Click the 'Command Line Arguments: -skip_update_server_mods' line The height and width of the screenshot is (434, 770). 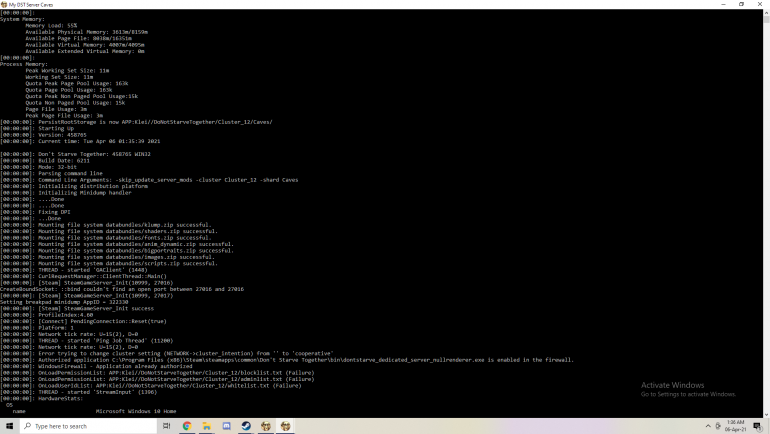click(x=149, y=180)
